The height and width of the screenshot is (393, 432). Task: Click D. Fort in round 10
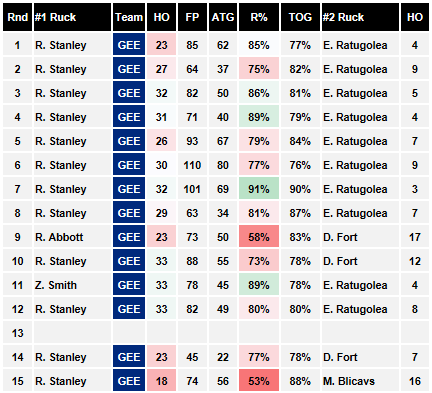click(340, 261)
